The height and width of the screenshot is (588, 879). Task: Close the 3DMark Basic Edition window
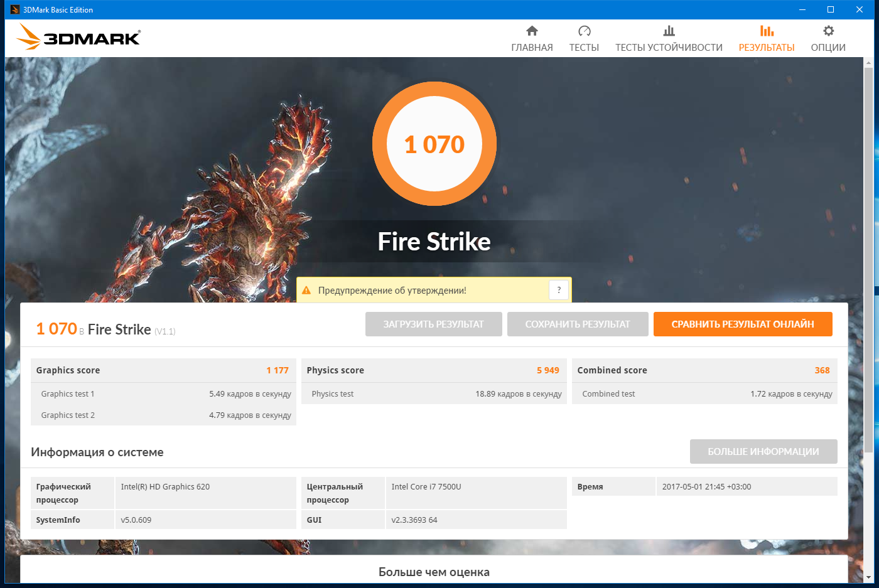tap(860, 9)
